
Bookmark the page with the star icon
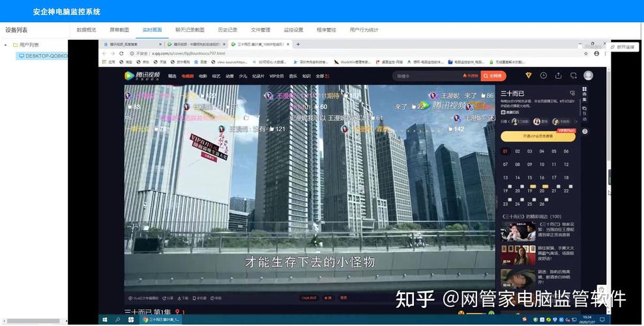pyautogui.click(x=586, y=53)
